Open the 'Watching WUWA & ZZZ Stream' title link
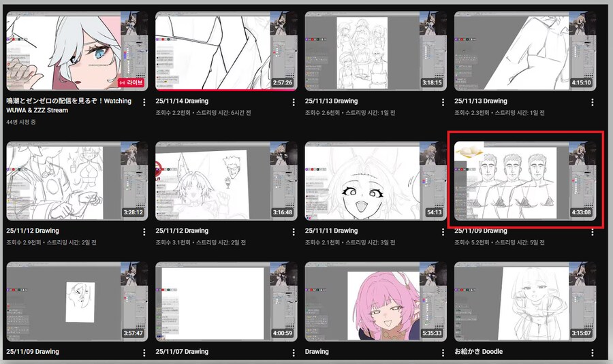 [x=69, y=105]
